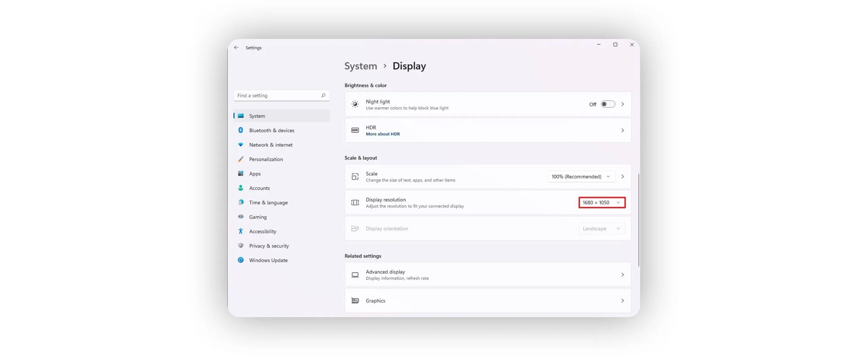Click the Privacy & security shield icon
Screen dimensions: 868x356
pyautogui.click(x=240, y=246)
